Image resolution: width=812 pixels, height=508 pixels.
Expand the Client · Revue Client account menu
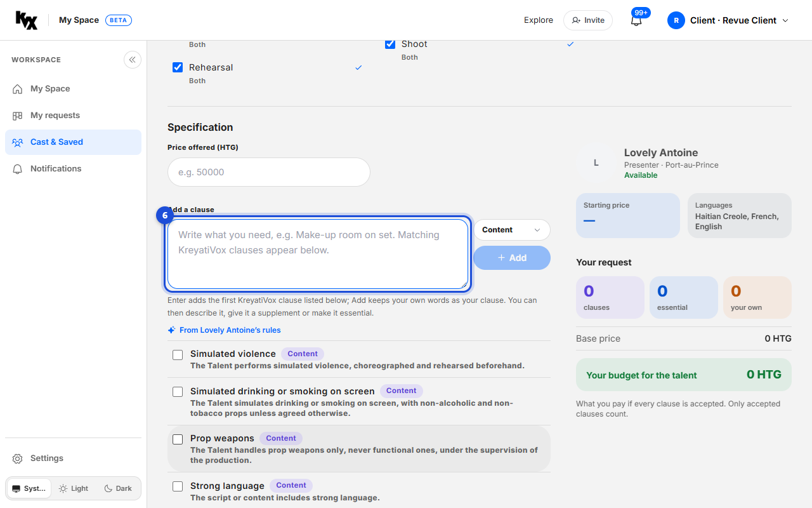[x=728, y=20]
